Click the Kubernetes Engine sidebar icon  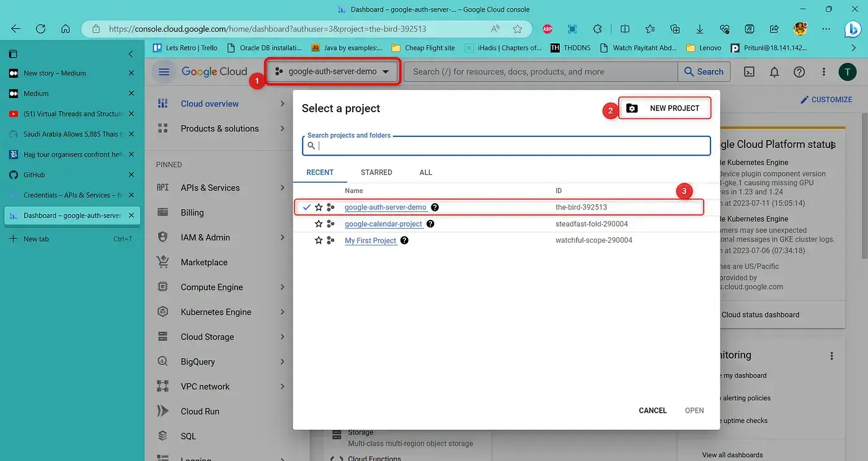162,312
